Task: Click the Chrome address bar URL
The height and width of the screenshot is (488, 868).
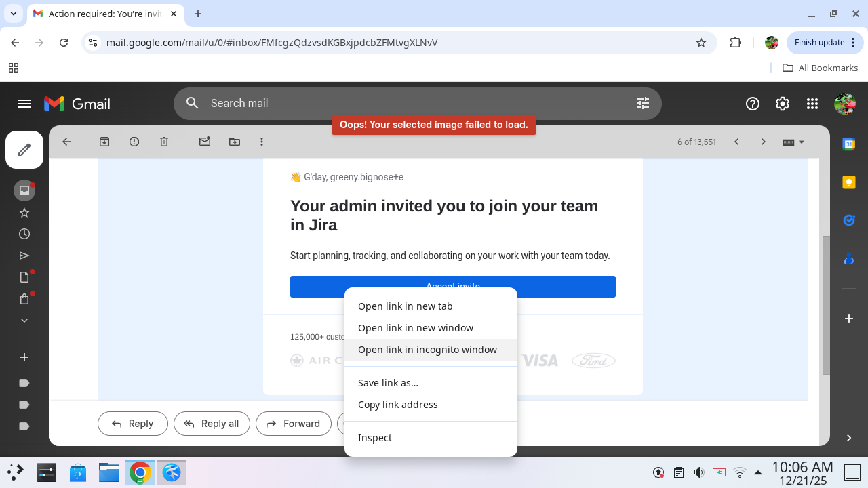Action: pos(272,43)
